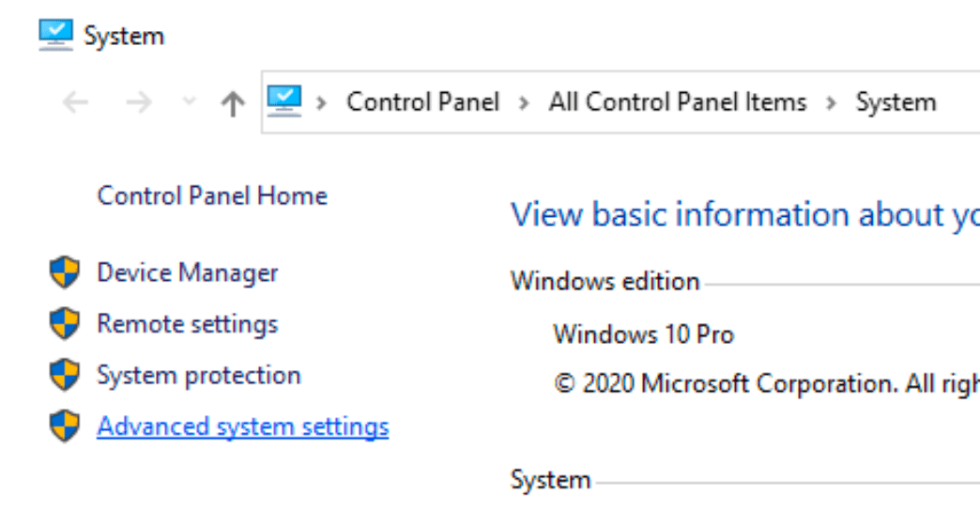Open Advanced system settings link
This screenshot has height=511, width=980.
tap(242, 426)
